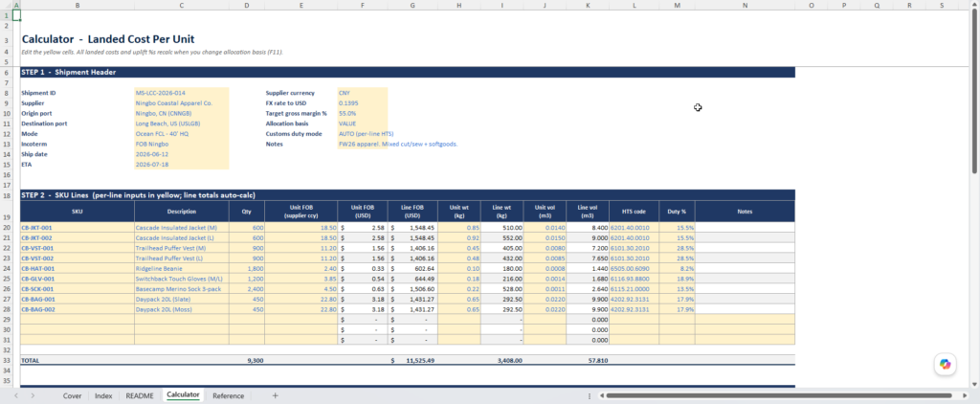Click SKU cell CB-BAG-002
The height and width of the screenshot is (404, 980).
[x=78, y=309]
